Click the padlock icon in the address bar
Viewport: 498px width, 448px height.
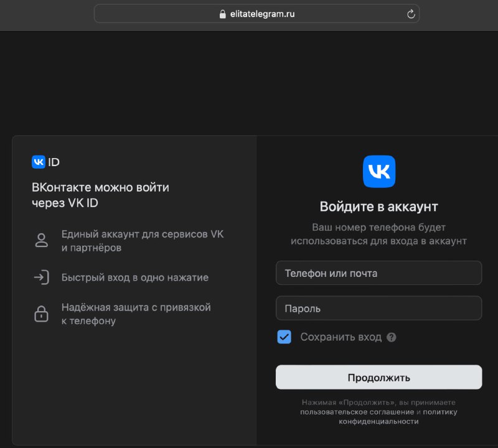click(223, 14)
